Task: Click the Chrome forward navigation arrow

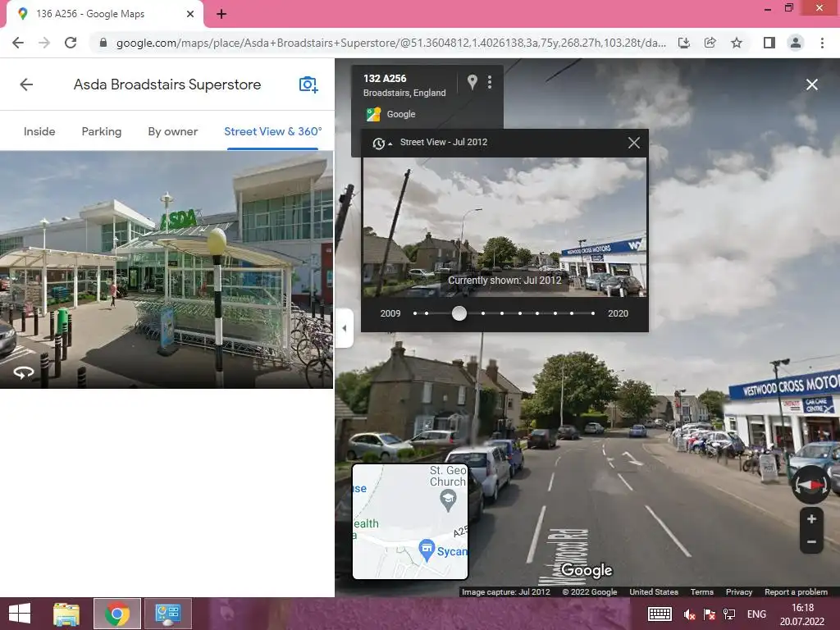Action: (44, 43)
